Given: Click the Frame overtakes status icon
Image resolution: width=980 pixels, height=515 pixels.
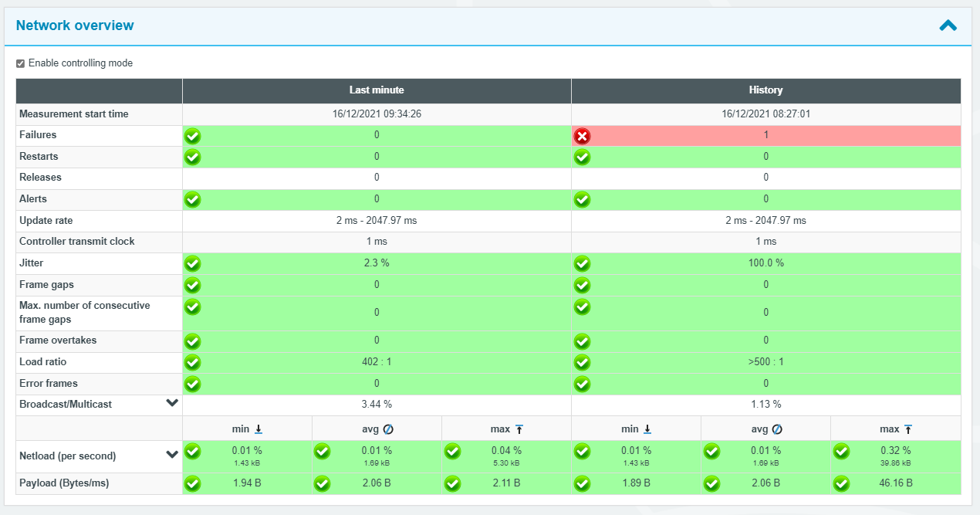Looking at the screenshot, I should pos(192,341).
